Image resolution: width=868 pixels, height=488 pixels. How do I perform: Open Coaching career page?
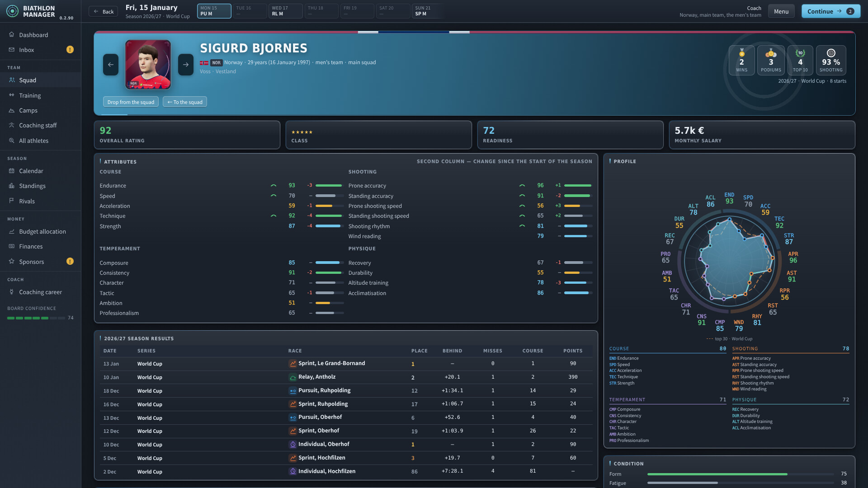click(41, 292)
